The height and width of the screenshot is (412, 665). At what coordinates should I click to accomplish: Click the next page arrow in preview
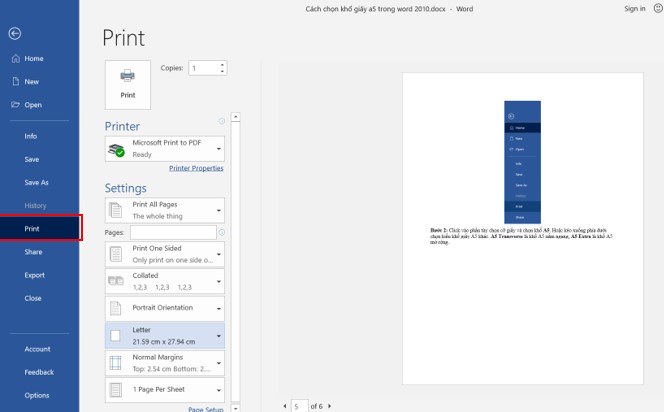click(330, 406)
